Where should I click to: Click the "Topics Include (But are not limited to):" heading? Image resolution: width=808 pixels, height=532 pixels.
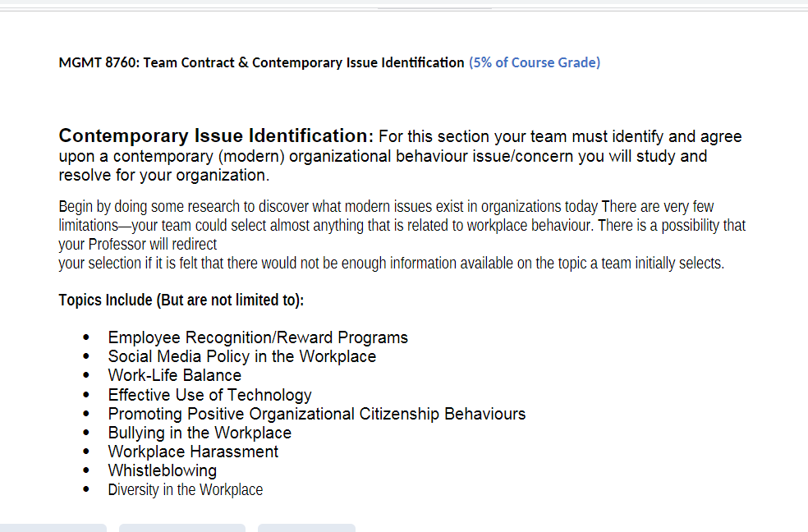tap(181, 300)
